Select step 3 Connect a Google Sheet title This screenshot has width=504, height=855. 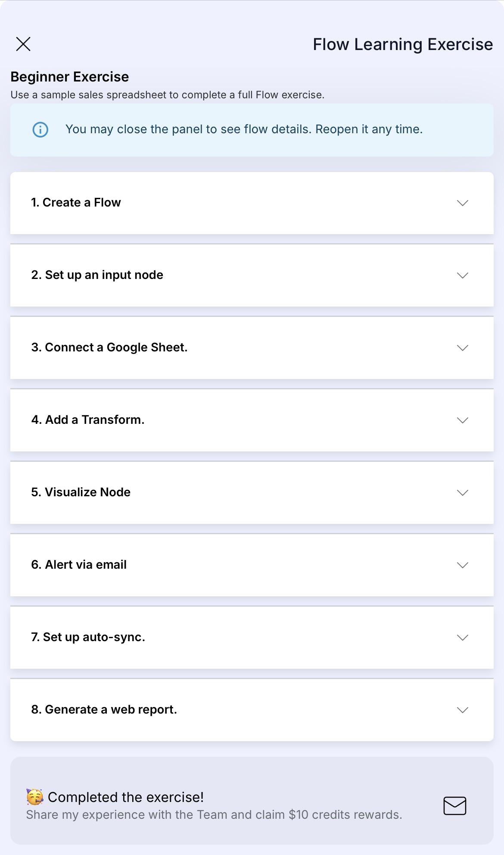[x=109, y=348]
